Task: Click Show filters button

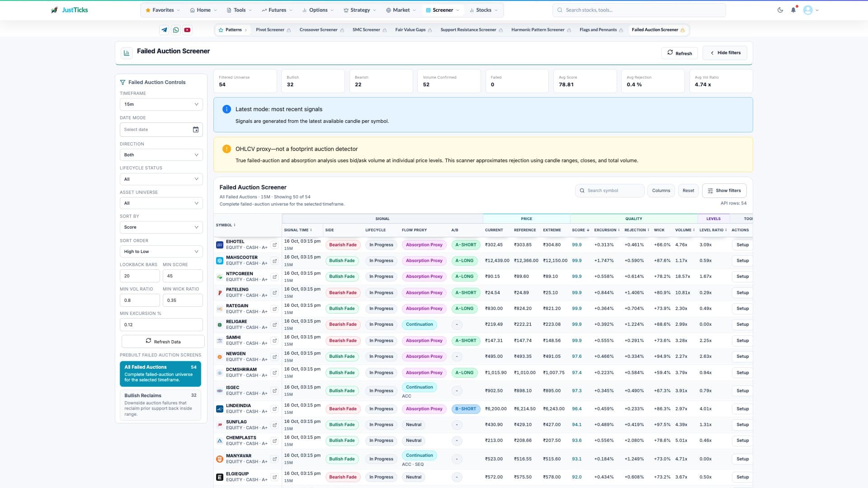Action: click(x=724, y=191)
